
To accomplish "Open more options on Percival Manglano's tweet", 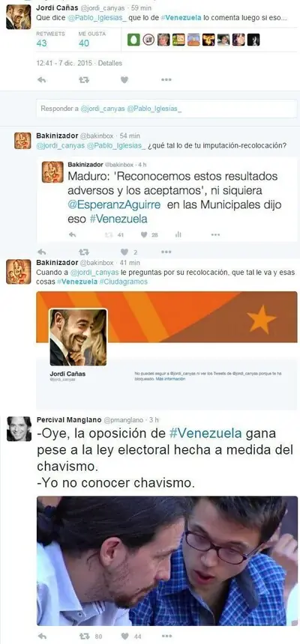I will pyautogui.click(x=166, y=637).
